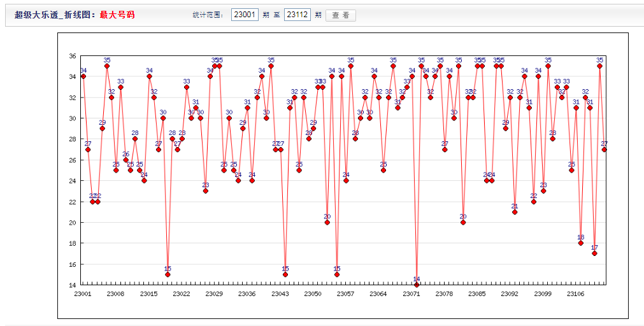
Task: Click the x-axis label 23001
Action: pos(82,294)
